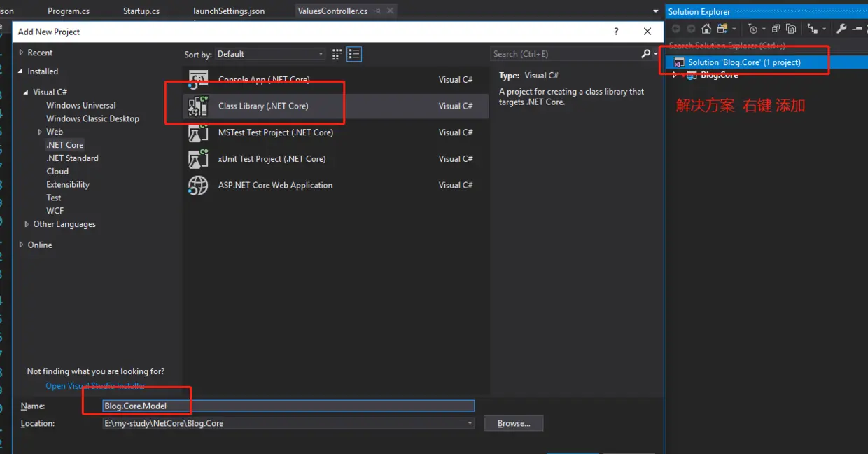Click the Home icon in Solution Explorer
The height and width of the screenshot is (454, 868).
706,29
